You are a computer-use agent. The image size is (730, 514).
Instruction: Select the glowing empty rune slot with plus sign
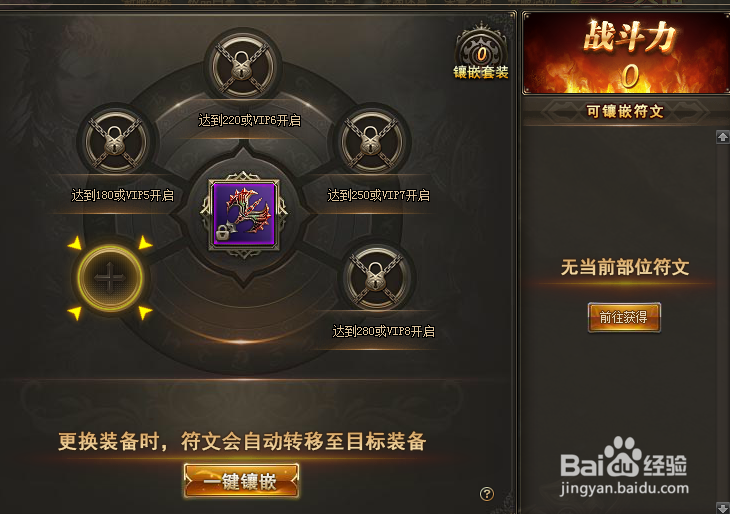(x=110, y=278)
